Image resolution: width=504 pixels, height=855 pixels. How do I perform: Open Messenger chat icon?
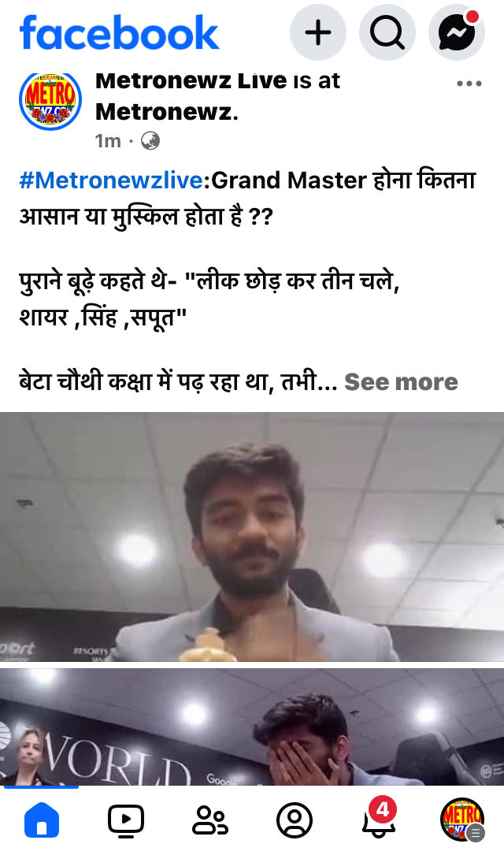click(x=457, y=33)
